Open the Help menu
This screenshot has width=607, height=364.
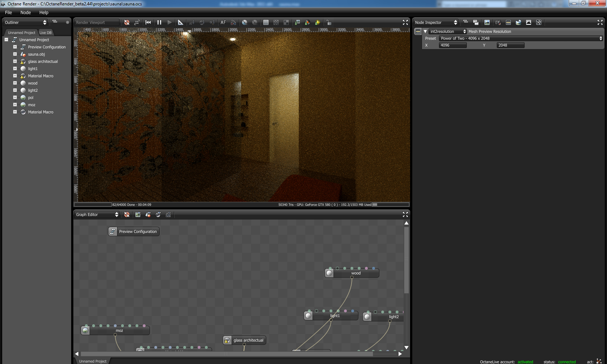[44, 12]
